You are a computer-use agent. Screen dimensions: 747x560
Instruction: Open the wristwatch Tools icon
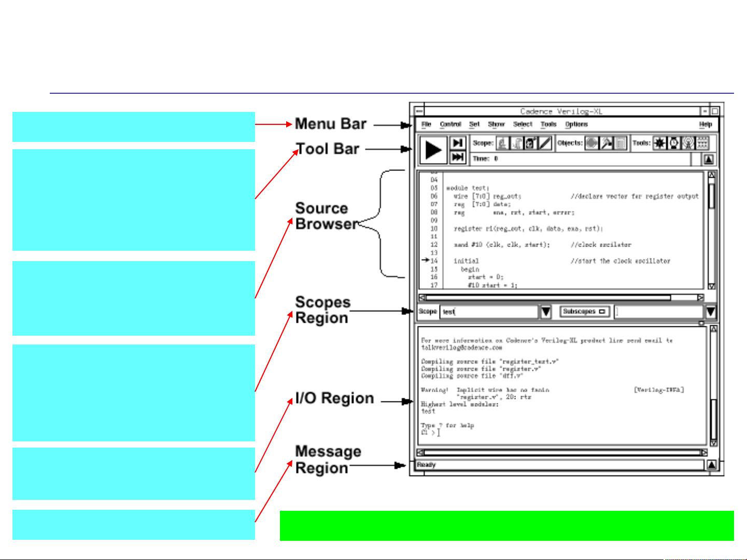coord(674,143)
